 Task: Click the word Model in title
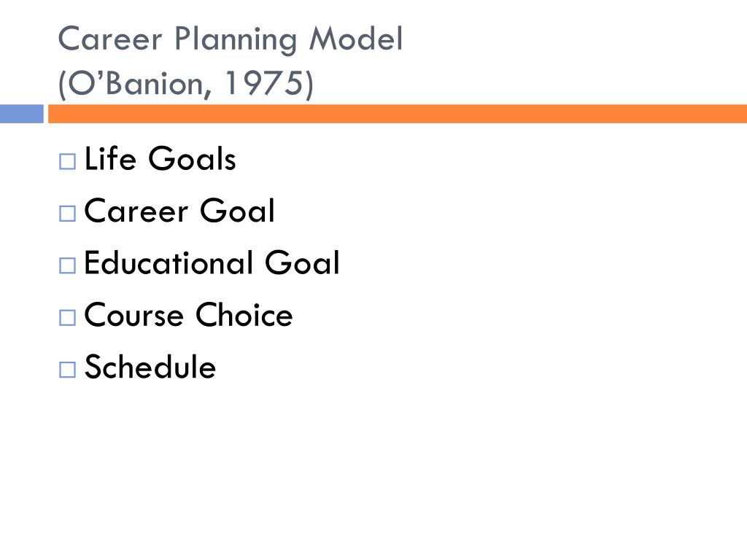click(x=356, y=39)
